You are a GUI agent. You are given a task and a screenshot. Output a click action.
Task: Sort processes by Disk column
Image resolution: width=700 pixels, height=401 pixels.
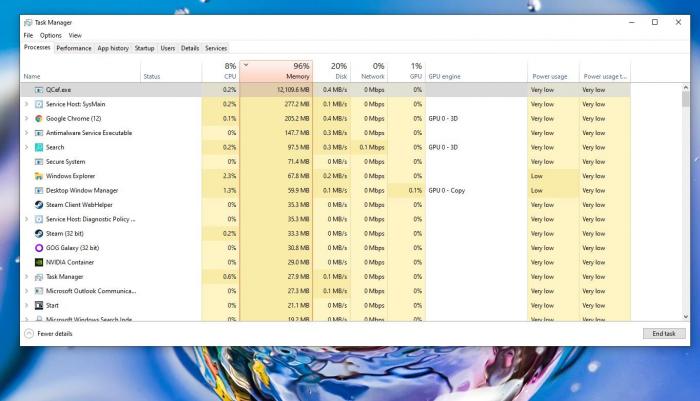point(332,71)
